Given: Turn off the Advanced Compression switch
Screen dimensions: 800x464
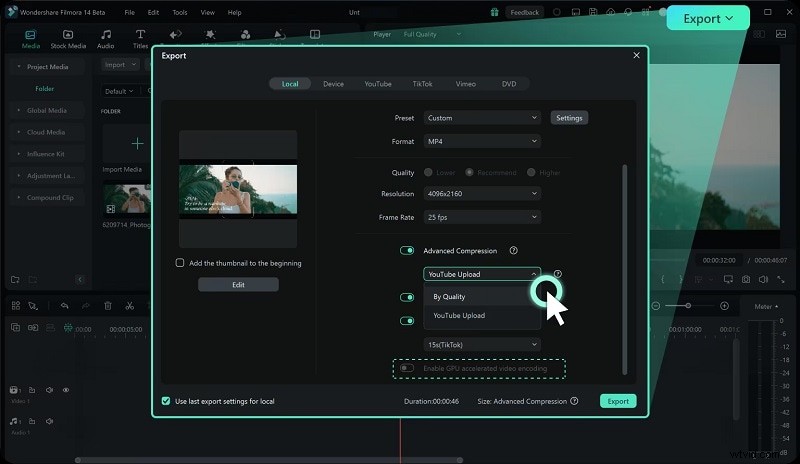Looking at the screenshot, I should click(407, 251).
